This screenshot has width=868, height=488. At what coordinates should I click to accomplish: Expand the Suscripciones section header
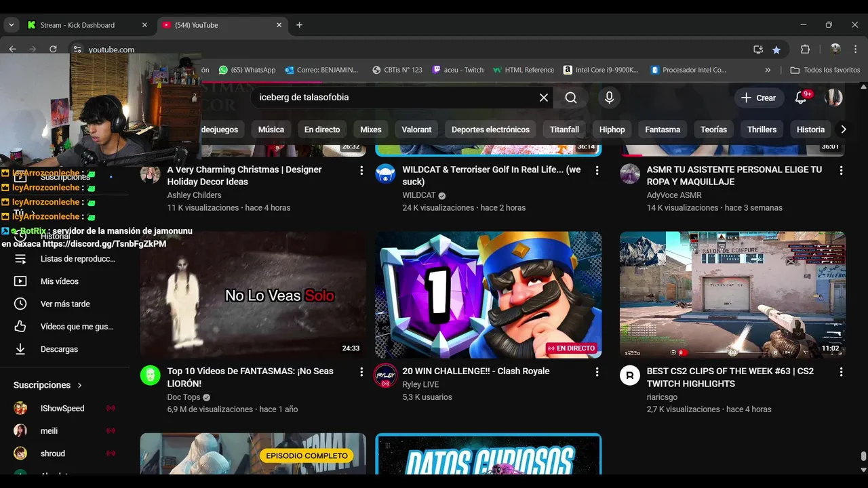point(47,385)
